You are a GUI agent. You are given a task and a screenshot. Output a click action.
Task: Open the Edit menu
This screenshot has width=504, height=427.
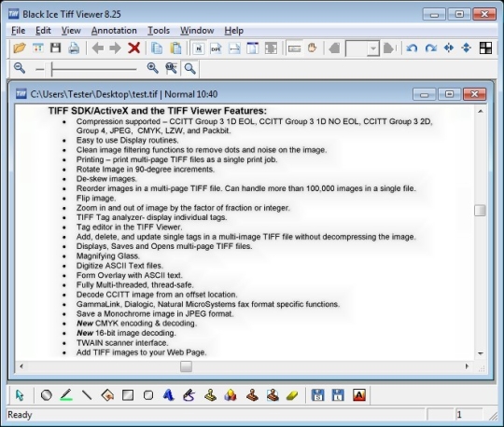pos(43,31)
